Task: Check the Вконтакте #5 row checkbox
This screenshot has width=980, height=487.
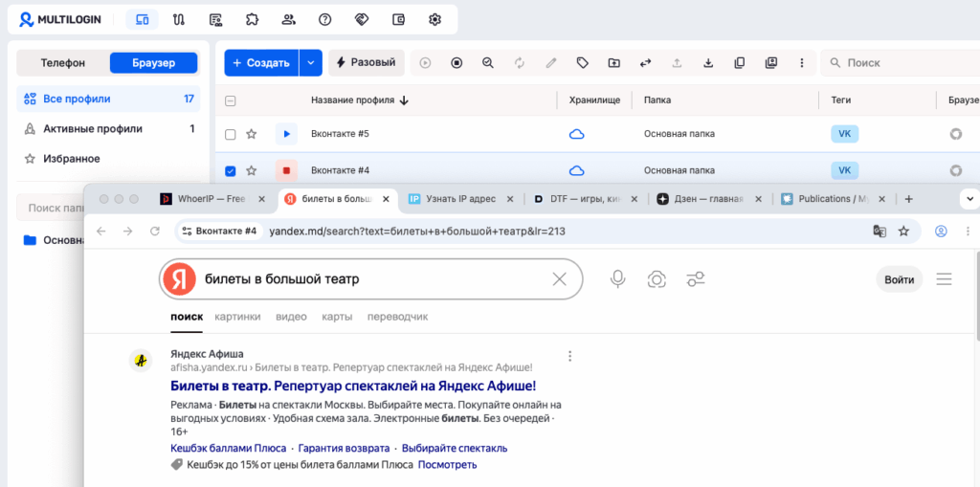Action: pyautogui.click(x=230, y=134)
